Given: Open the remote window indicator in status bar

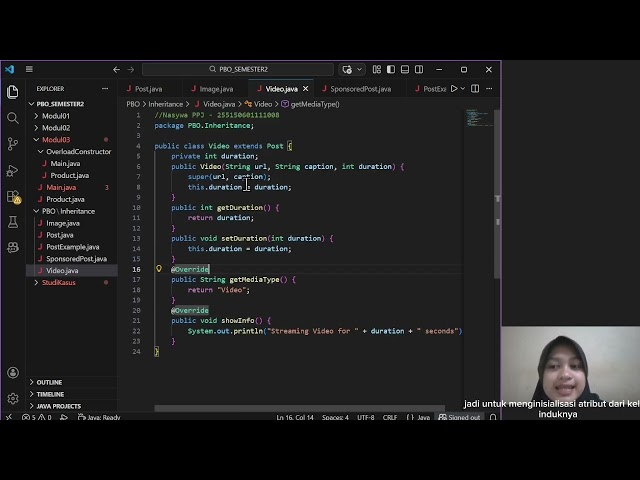Looking at the screenshot, I should point(9,417).
